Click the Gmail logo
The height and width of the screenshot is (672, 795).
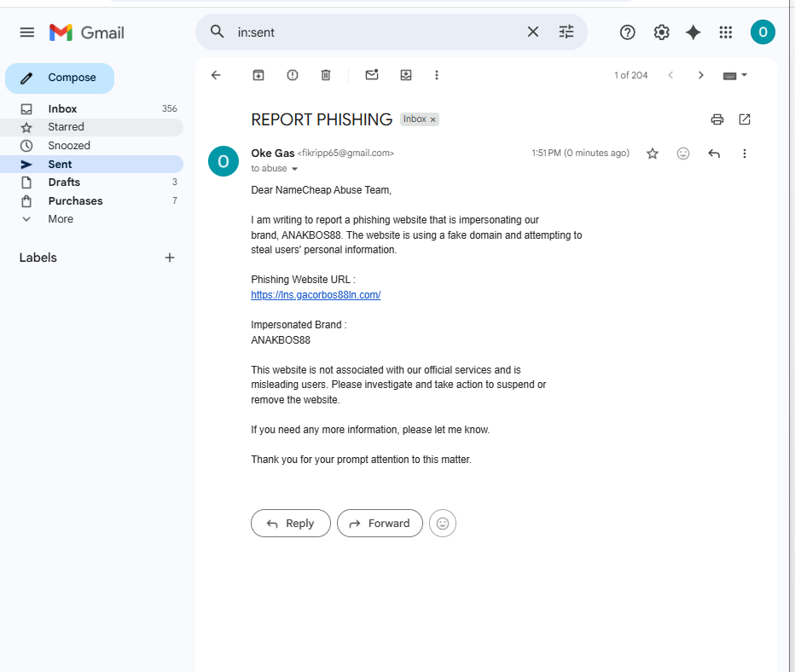click(x=87, y=32)
